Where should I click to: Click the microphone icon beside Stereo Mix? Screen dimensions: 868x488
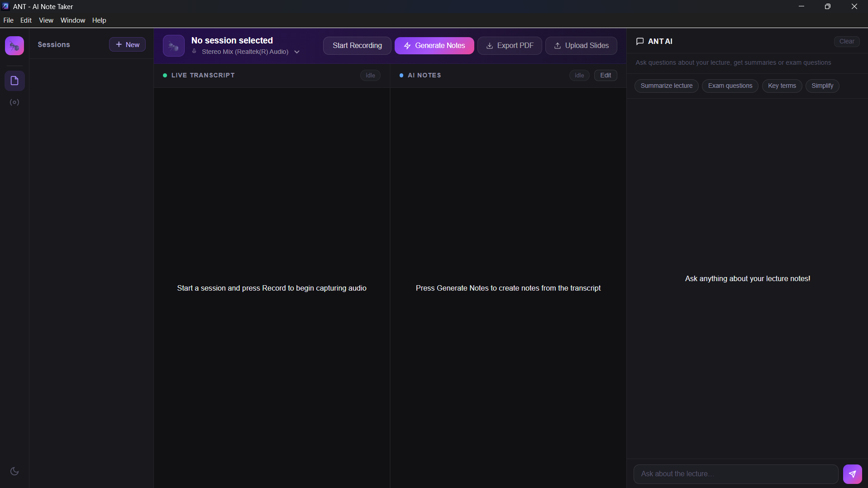point(194,52)
